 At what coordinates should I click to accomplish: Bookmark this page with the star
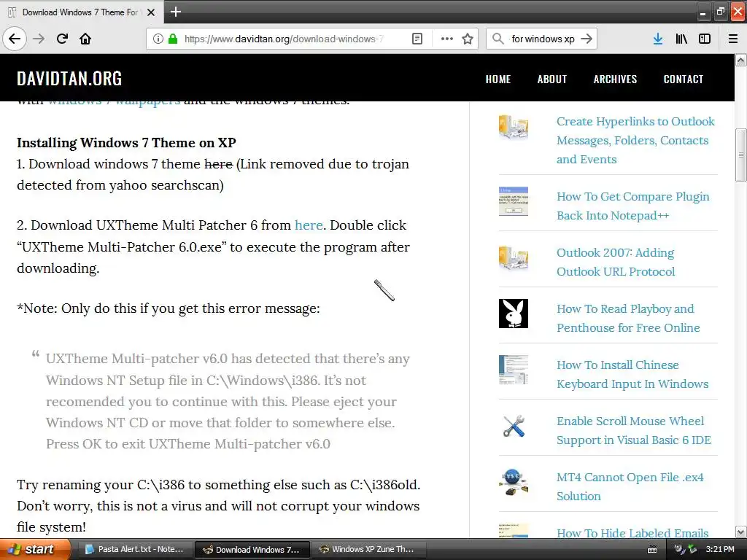click(x=468, y=39)
